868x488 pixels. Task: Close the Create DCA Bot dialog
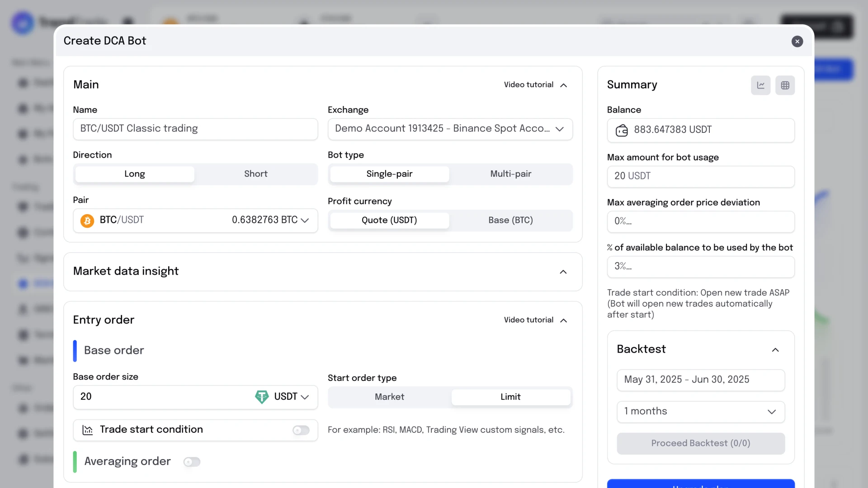click(x=797, y=42)
